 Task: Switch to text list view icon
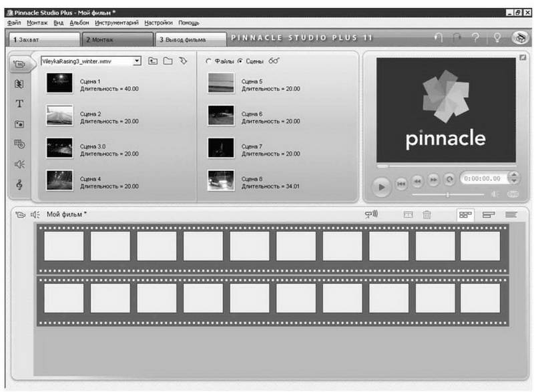coord(511,214)
